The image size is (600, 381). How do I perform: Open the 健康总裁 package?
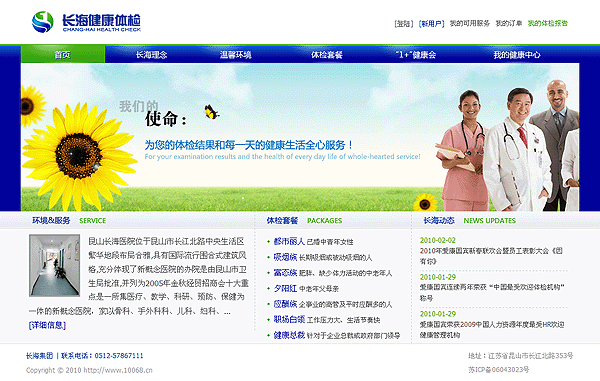pyautogui.click(x=289, y=335)
